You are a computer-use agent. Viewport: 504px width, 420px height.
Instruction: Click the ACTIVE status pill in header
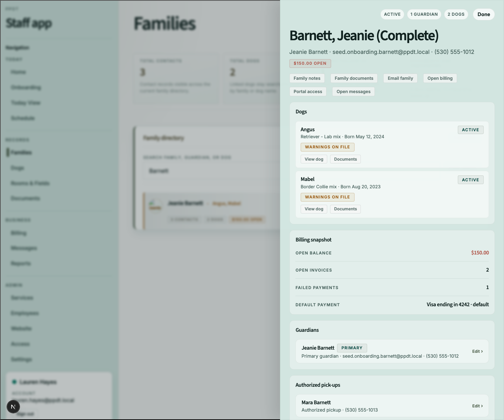click(392, 14)
